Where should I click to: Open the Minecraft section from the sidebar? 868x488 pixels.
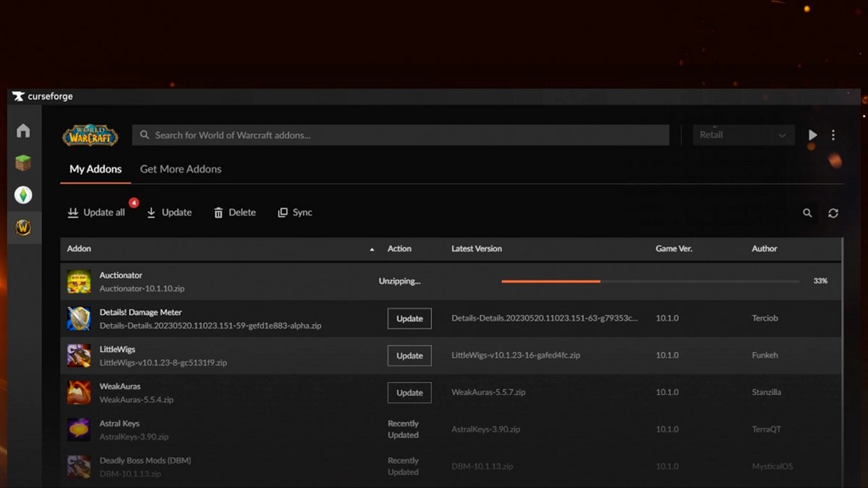point(23,163)
